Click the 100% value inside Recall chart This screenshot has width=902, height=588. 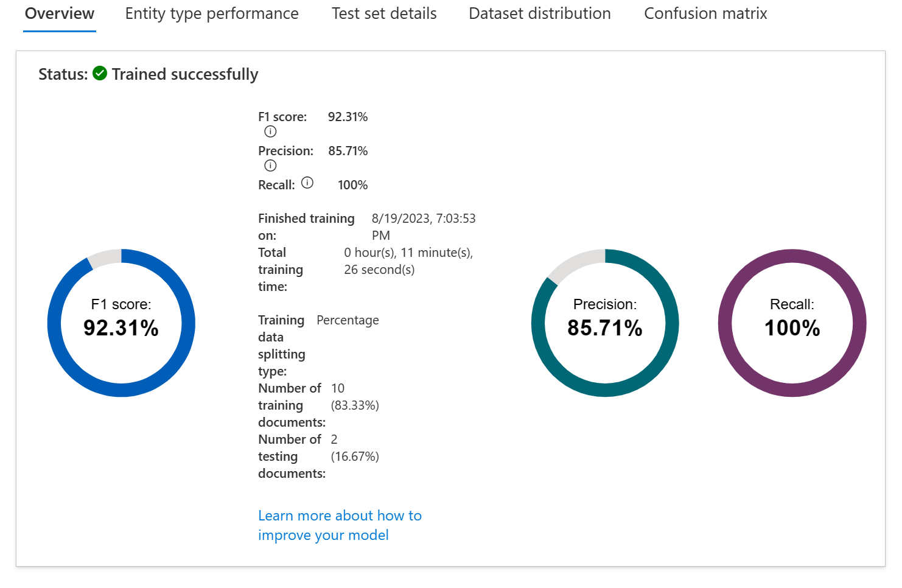[792, 328]
